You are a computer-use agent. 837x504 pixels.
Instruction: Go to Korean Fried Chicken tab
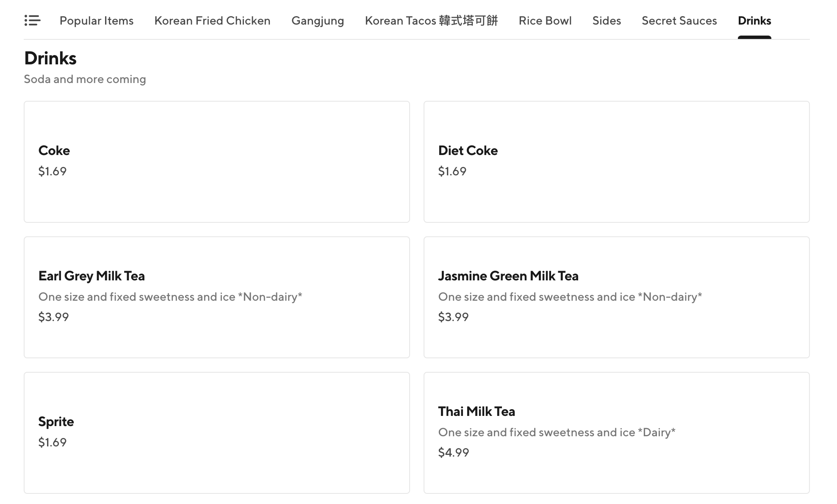pos(212,20)
